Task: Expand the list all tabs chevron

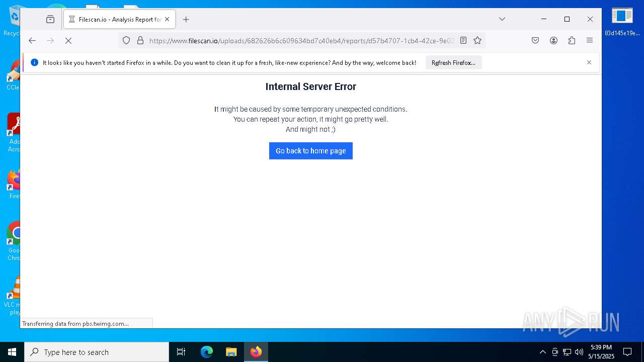Action: 502,19
